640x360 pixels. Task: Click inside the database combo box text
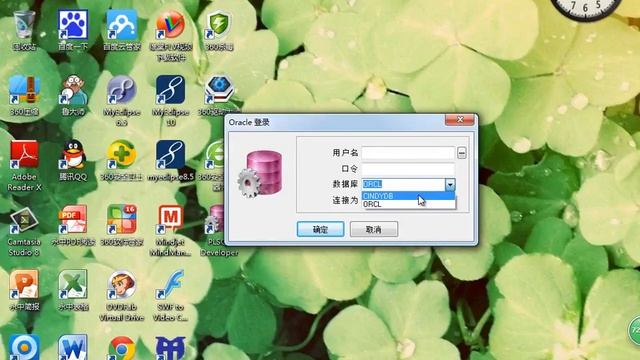(403, 184)
